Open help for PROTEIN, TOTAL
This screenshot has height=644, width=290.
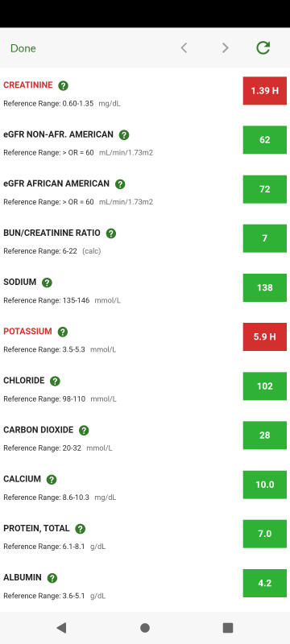tap(80, 529)
